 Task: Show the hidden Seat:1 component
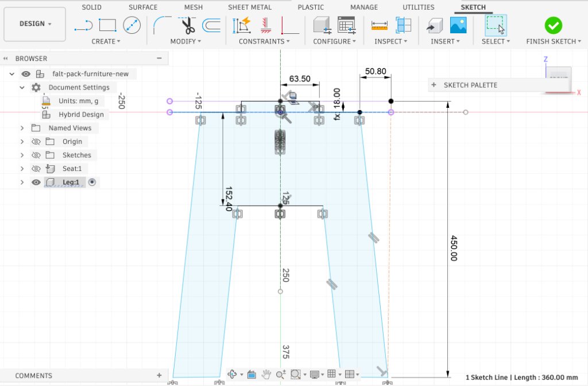coord(36,169)
